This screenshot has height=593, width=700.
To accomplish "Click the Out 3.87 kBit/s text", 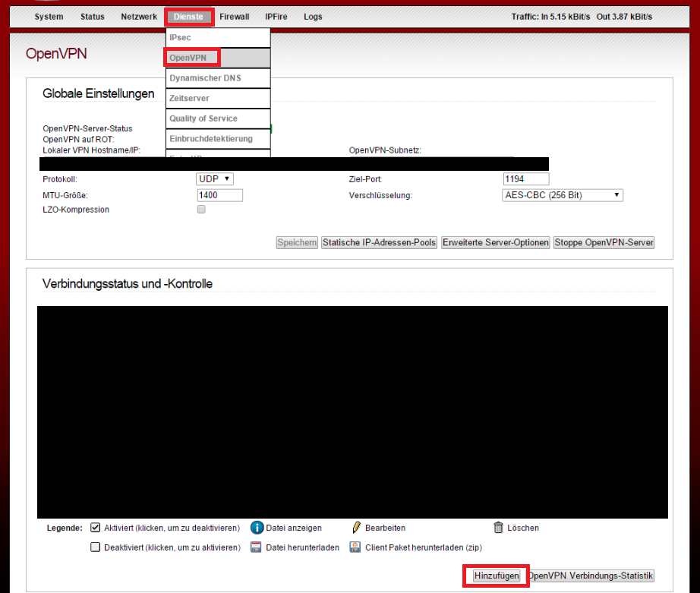I will pos(624,17).
